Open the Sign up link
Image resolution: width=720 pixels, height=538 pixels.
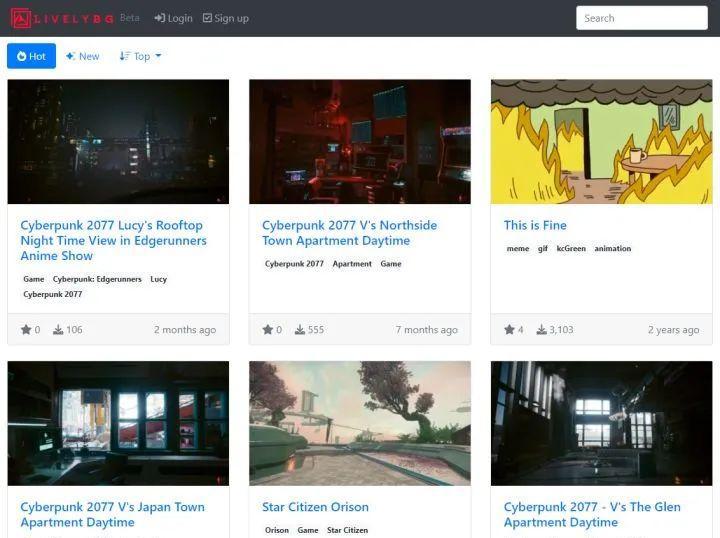click(x=225, y=18)
